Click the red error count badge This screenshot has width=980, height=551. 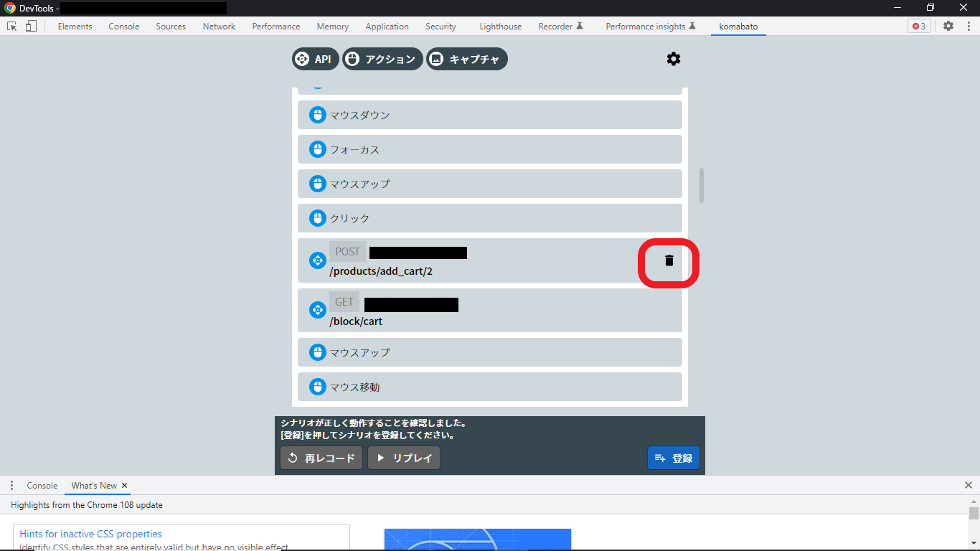point(919,26)
